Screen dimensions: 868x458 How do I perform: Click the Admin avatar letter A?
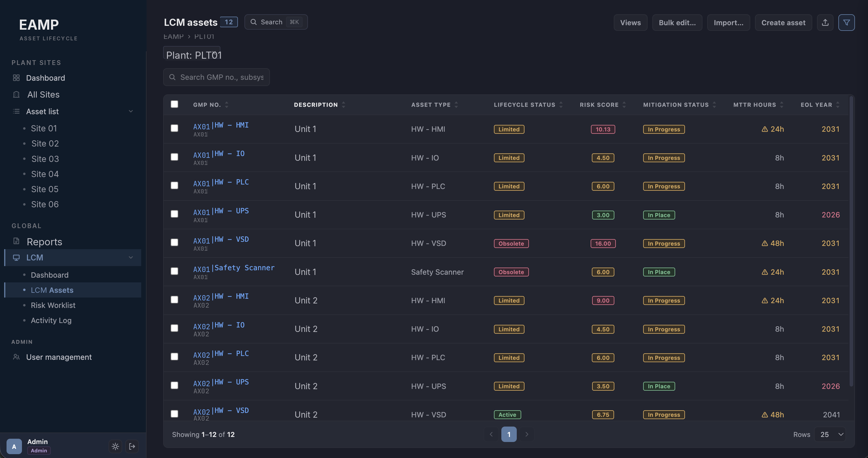click(14, 446)
